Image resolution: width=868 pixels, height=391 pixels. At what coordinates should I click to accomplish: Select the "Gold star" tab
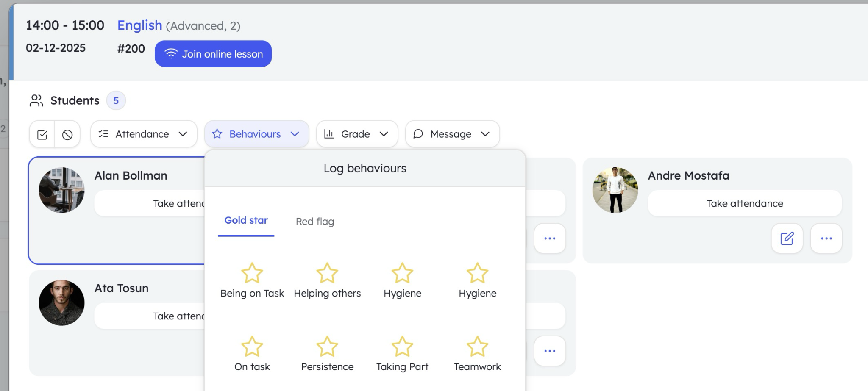[x=246, y=220]
